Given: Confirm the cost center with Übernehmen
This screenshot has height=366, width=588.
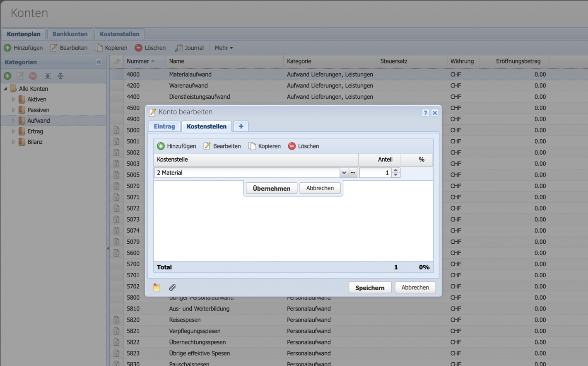Looking at the screenshot, I should coord(271,188).
